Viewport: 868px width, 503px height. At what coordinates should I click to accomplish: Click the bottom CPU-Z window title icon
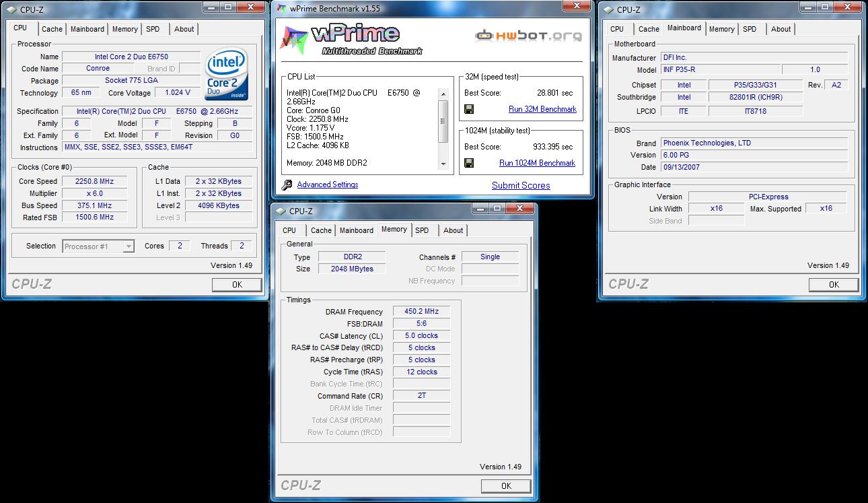click(280, 211)
